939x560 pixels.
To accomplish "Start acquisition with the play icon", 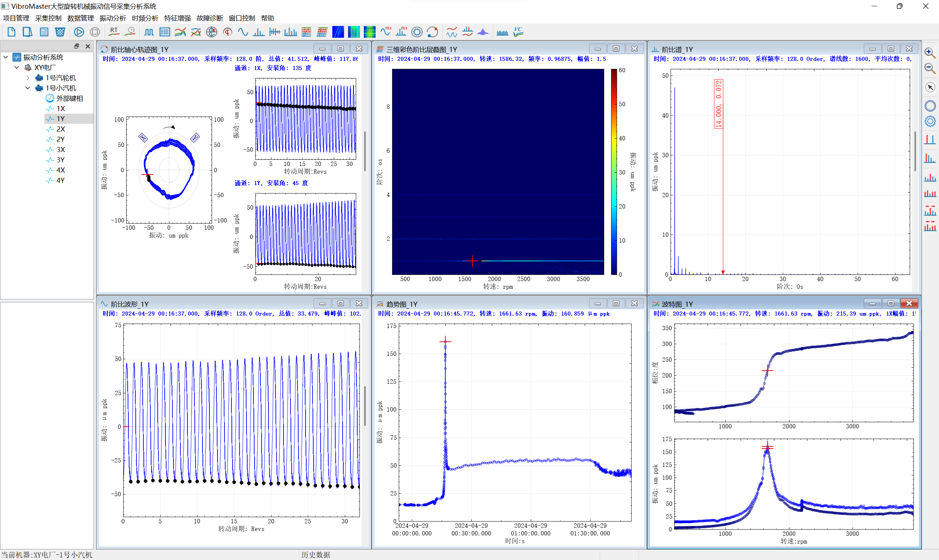I will 79,32.
